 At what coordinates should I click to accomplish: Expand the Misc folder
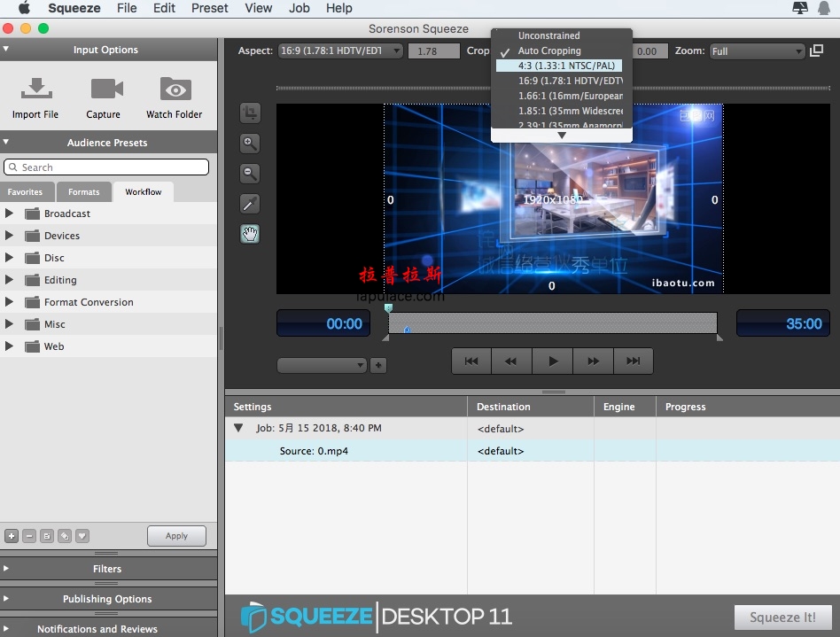point(9,324)
